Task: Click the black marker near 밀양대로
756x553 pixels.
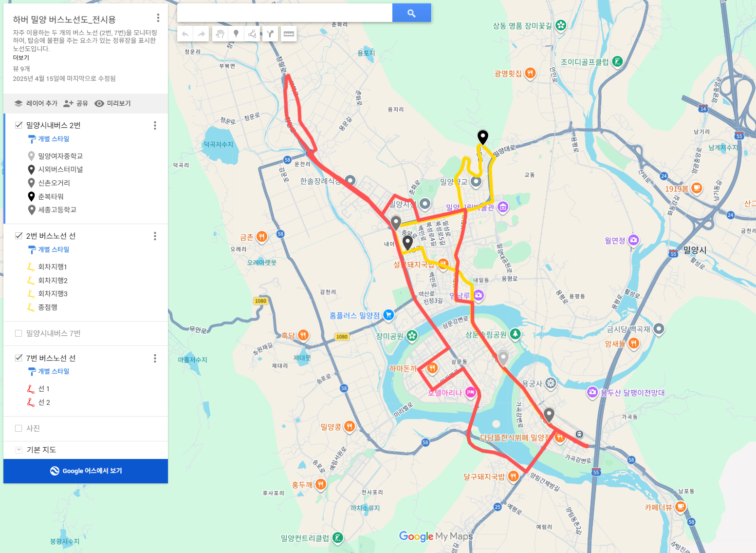Action: 482,137
